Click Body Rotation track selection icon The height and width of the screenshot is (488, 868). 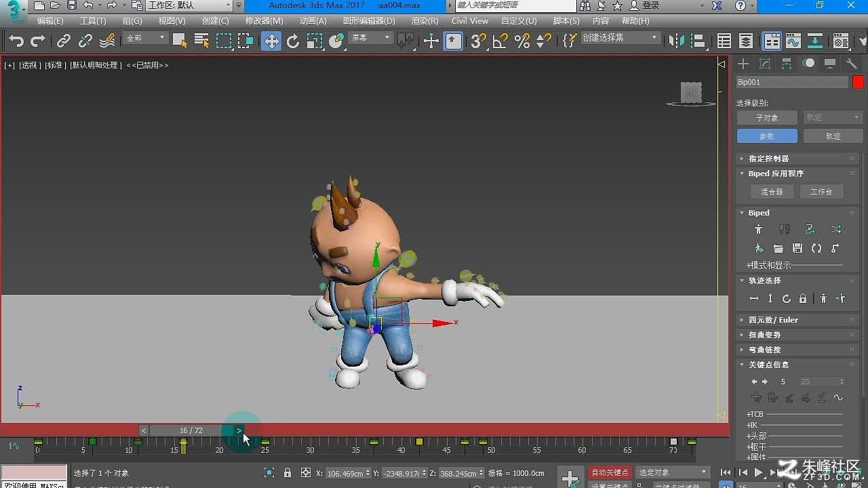click(787, 298)
